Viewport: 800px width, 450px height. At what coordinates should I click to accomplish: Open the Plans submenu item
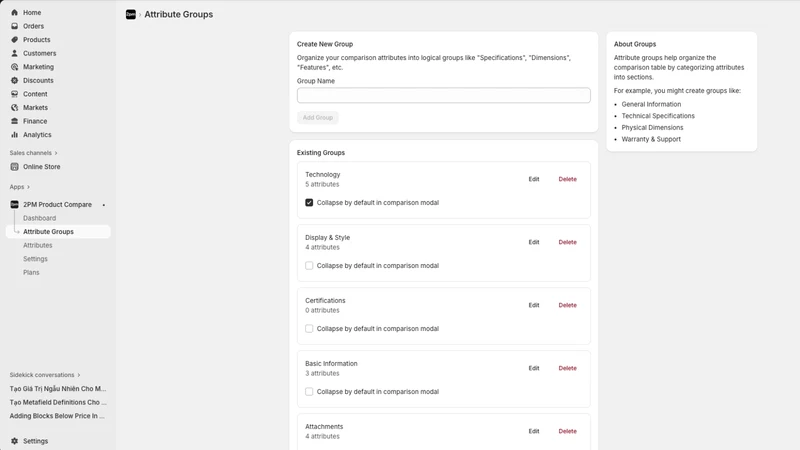pos(31,272)
